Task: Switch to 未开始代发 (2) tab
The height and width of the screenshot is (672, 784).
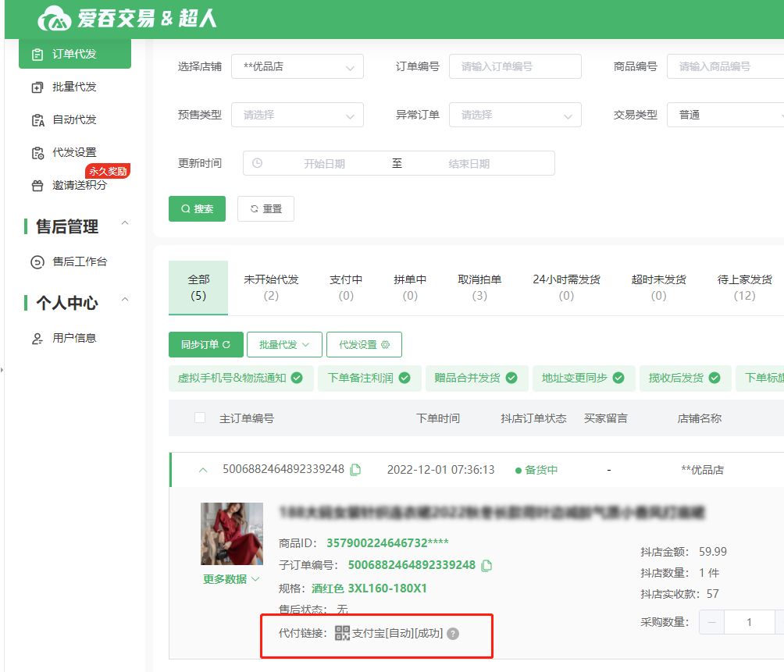Action: point(271,288)
